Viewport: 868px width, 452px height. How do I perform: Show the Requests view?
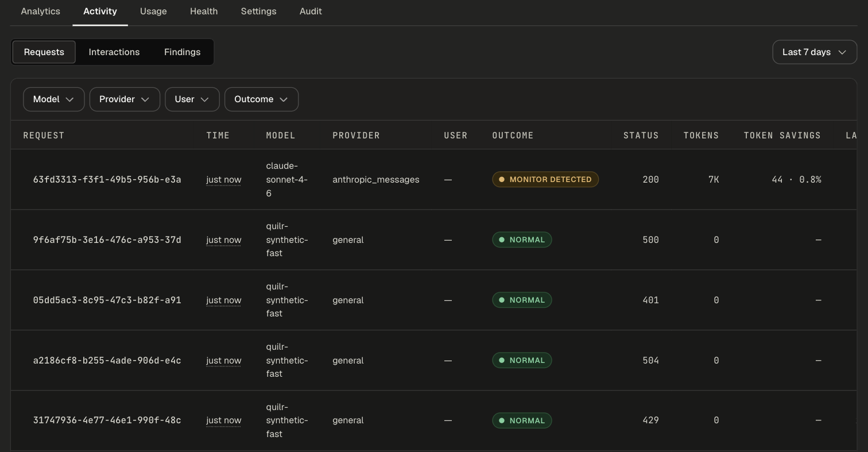tap(44, 52)
